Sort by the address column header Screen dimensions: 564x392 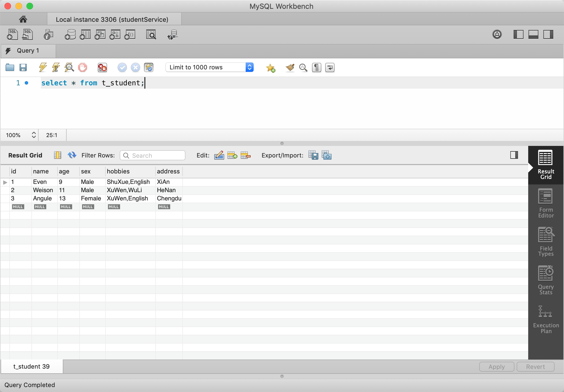pyautogui.click(x=169, y=171)
